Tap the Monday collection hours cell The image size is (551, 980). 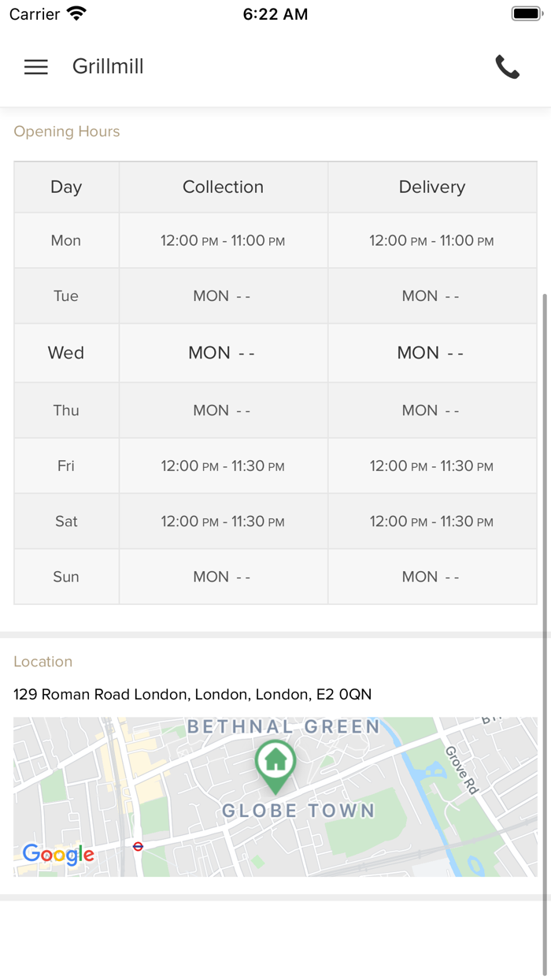[x=223, y=240]
